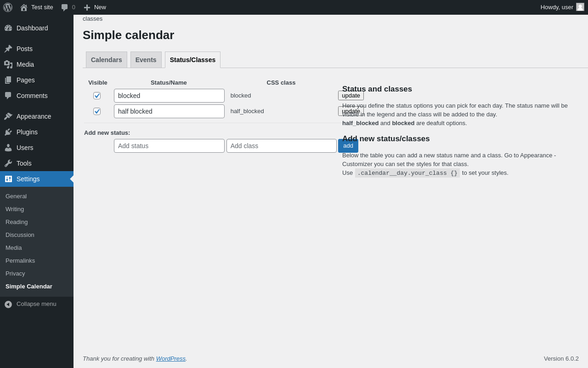Switch to the Calendars tab
The image size is (588, 368).
[x=107, y=60]
